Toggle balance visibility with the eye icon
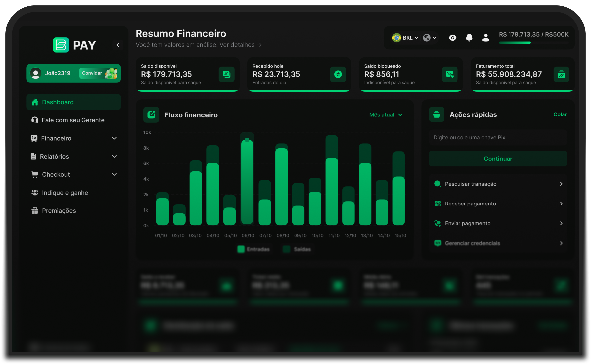 click(452, 38)
